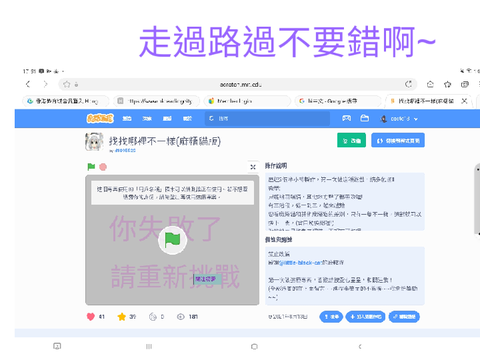Open the first Scratch navigation item 創造
This screenshot has width=480, height=360.
click(127, 119)
